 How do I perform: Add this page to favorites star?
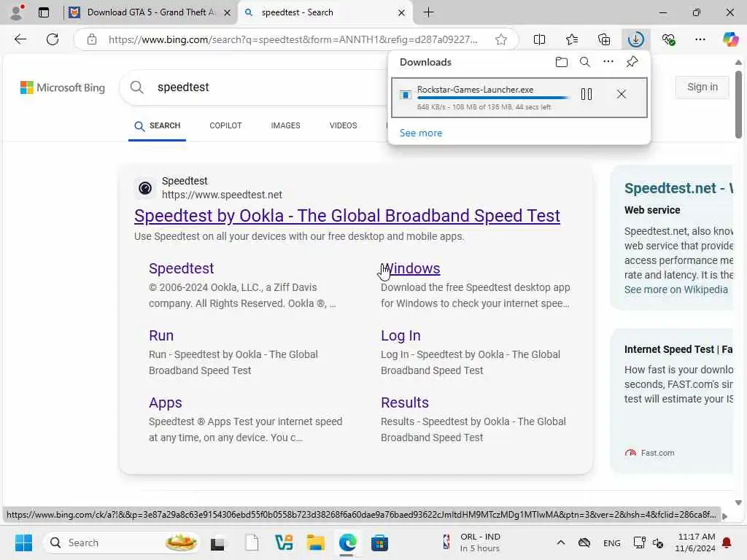pyautogui.click(x=500, y=39)
